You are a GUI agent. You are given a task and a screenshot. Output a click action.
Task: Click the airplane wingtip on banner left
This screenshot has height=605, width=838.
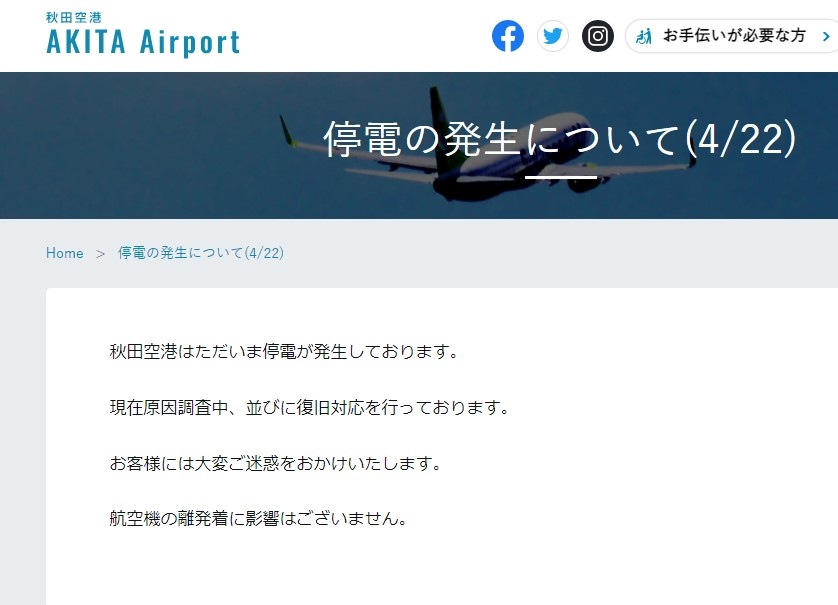pos(288,131)
